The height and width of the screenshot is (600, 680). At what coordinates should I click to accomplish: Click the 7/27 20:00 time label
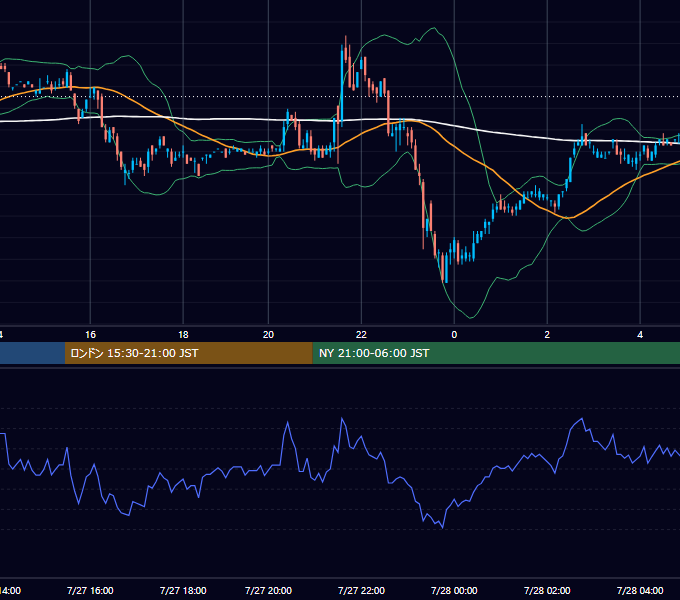268,590
